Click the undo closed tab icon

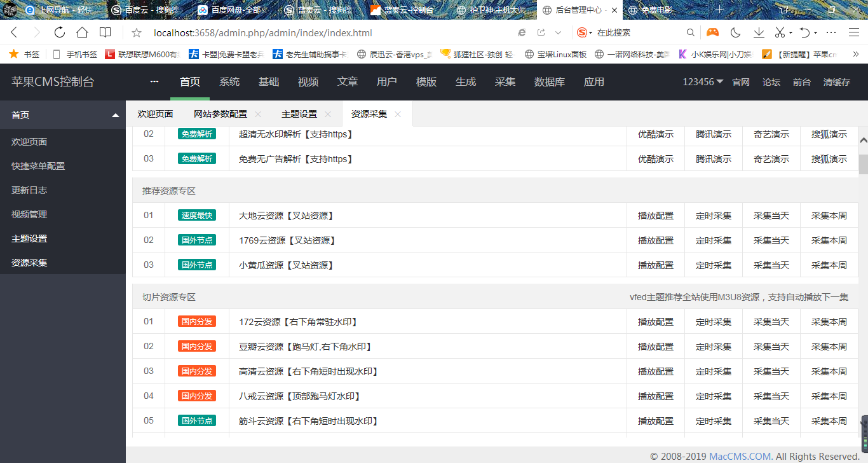pyautogui.click(x=804, y=32)
